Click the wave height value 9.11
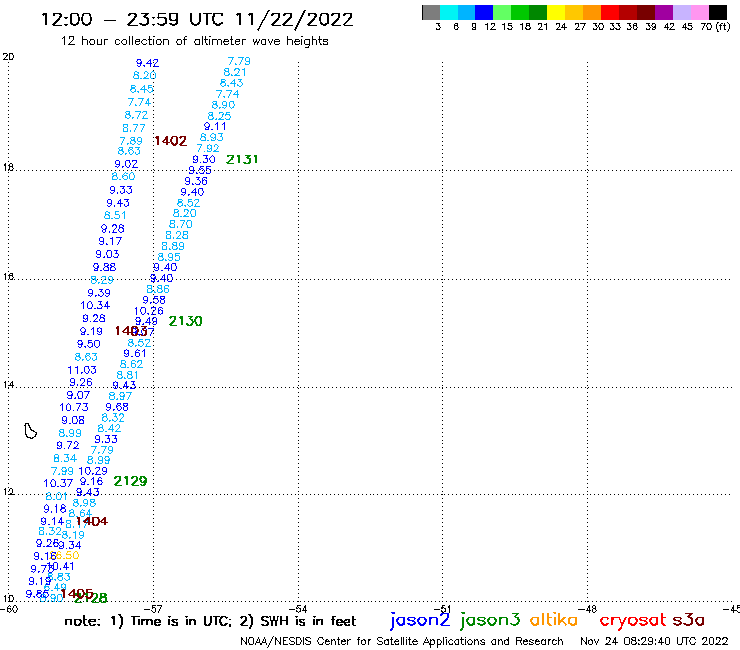Screen dimensions: 740x650 (215, 127)
